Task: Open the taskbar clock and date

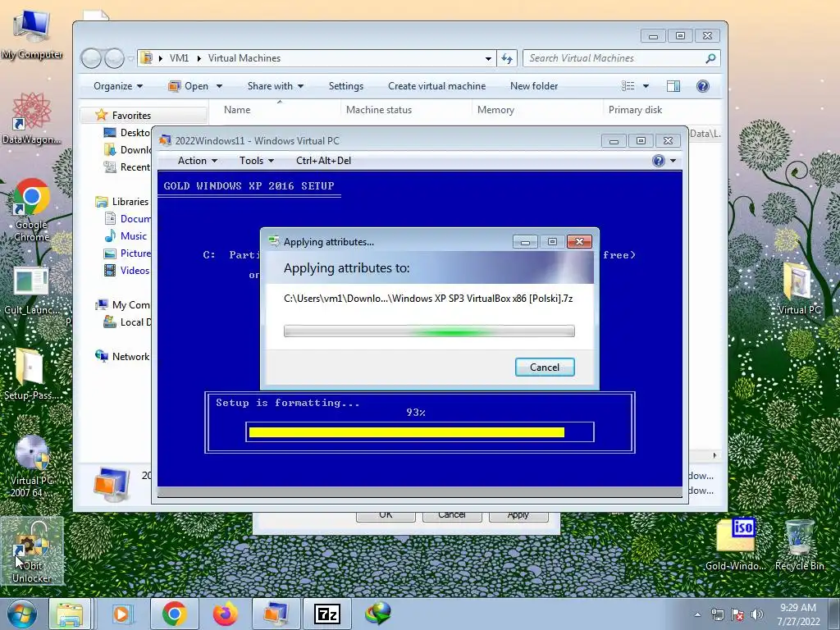Action: [798, 614]
